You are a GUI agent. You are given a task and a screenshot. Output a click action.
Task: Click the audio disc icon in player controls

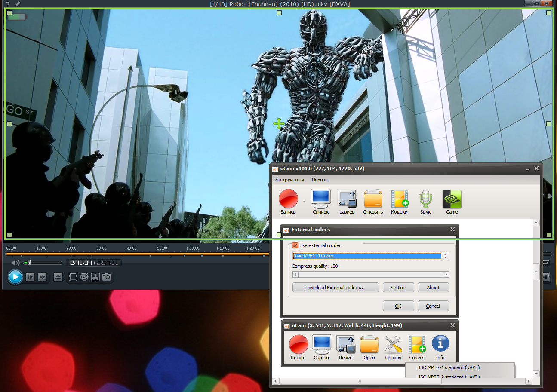tap(84, 277)
